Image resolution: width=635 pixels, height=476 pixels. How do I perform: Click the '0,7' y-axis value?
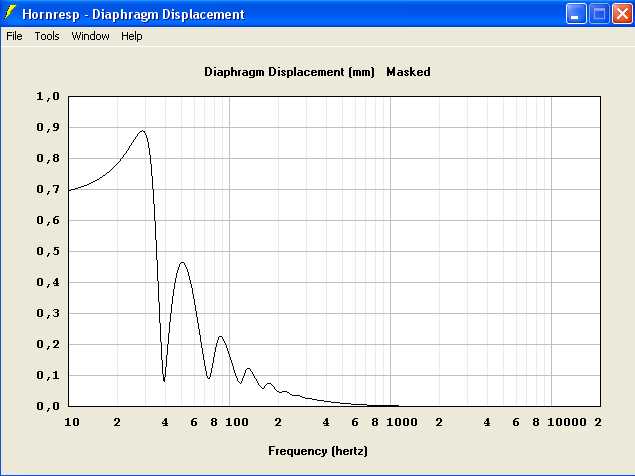(48, 189)
